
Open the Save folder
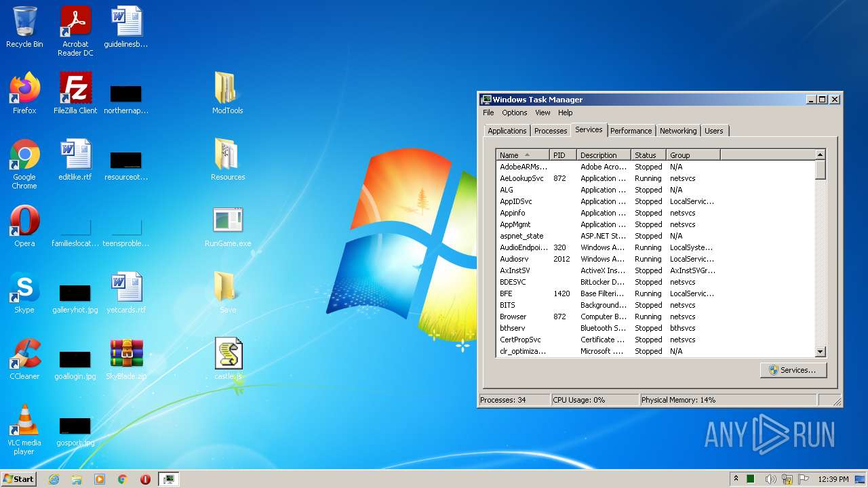(227, 293)
